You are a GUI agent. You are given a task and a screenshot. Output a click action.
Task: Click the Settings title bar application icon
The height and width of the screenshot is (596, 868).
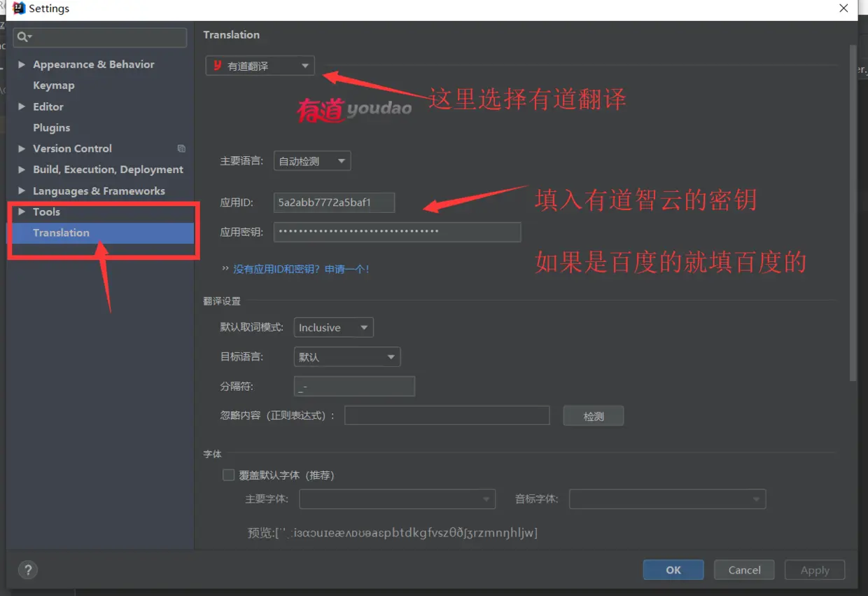17,8
